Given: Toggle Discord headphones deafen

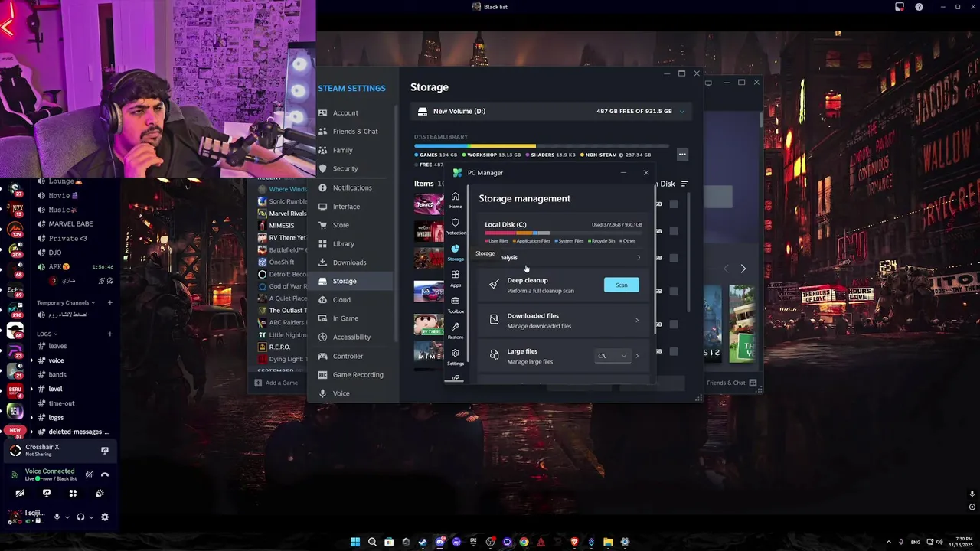Looking at the screenshot, I should pos(80,517).
